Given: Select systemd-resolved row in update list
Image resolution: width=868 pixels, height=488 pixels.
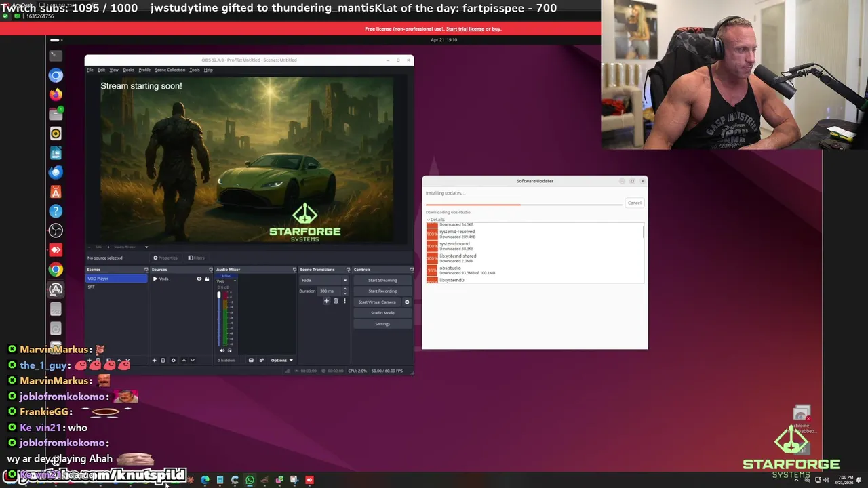Looking at the screenshot, I should [534, 233].
